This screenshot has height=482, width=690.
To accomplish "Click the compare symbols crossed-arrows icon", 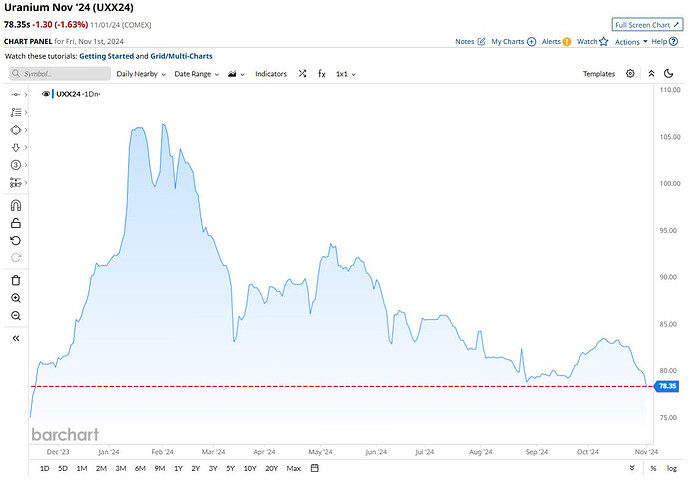I will click(302, 74).
